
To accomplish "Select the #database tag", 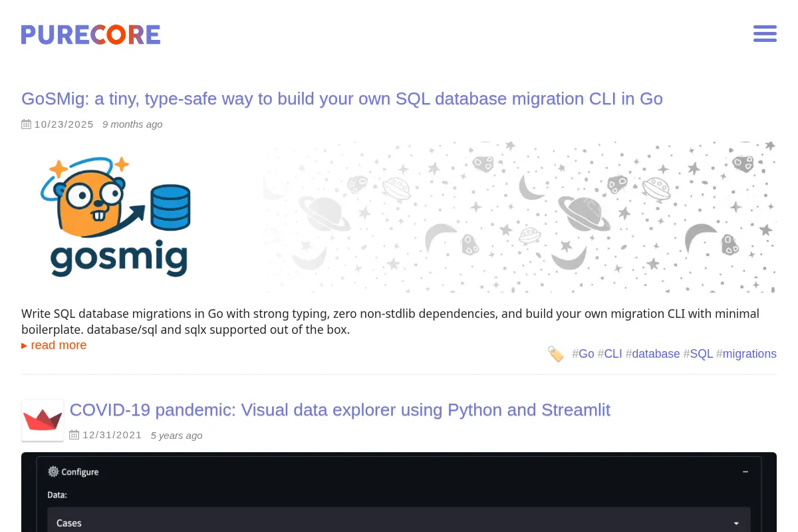I will [653, 354].
